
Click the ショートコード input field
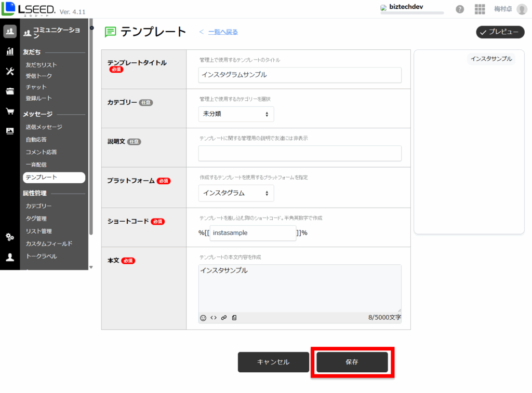252,233
